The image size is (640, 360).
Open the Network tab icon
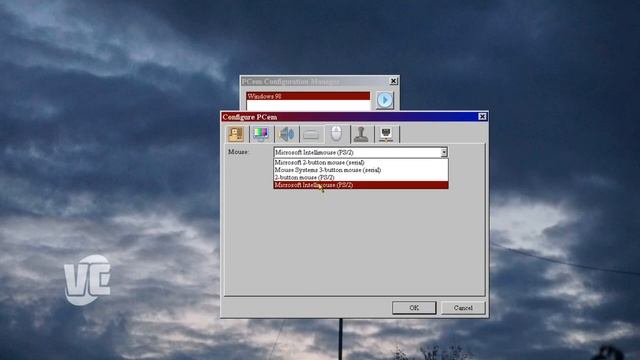(386, 134)
